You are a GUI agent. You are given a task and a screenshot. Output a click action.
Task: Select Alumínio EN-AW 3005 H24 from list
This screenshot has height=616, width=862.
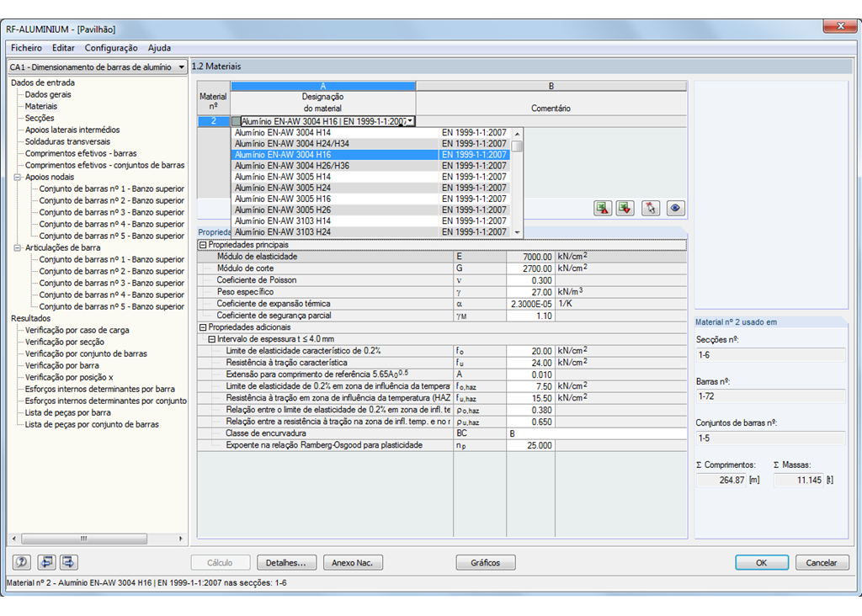tap(371, 188)
